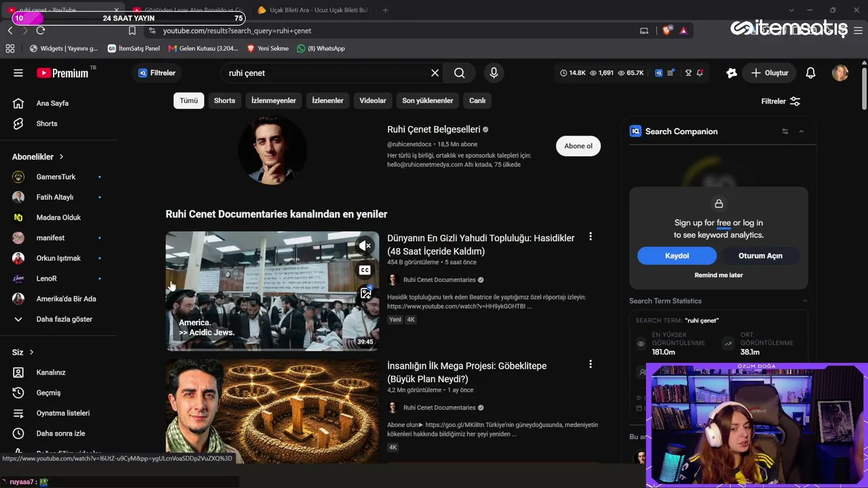This screenshot has height=488, width=868.
Task: Open the GamersTurk subscription
Action: tap(54, 177)
